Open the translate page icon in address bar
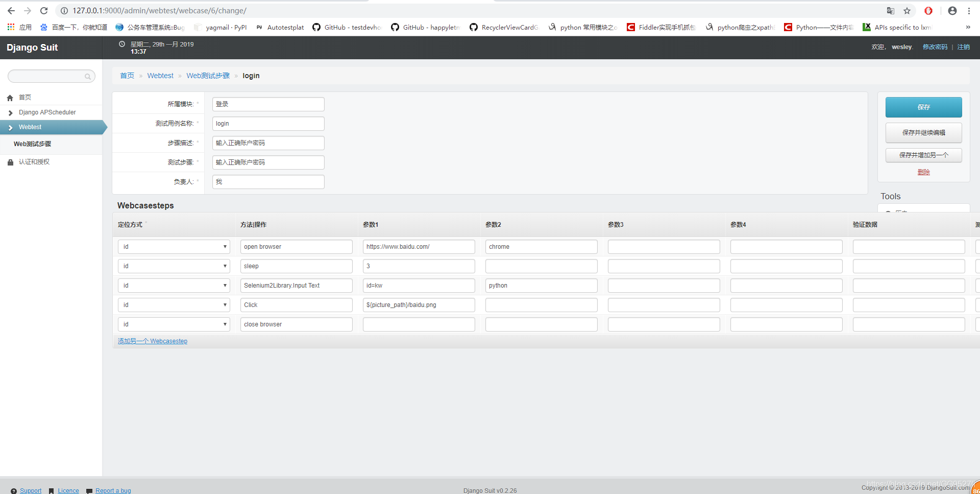The width and height of the screenshot is (980, 494). 891,11
